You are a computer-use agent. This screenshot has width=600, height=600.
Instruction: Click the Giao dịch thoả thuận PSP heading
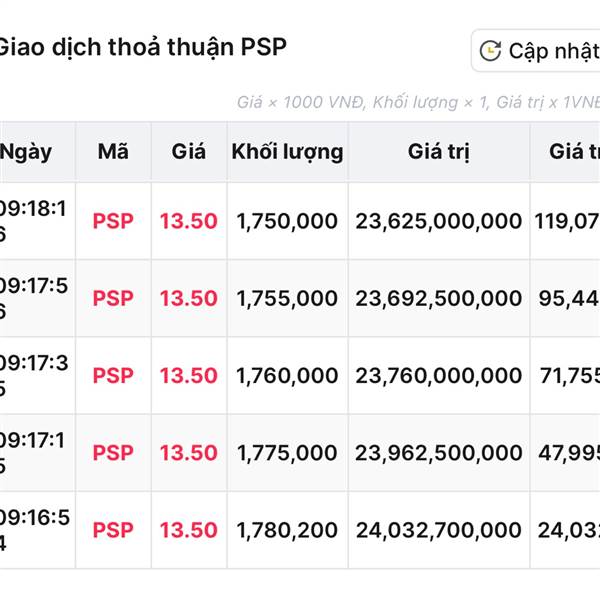[141, 47]
